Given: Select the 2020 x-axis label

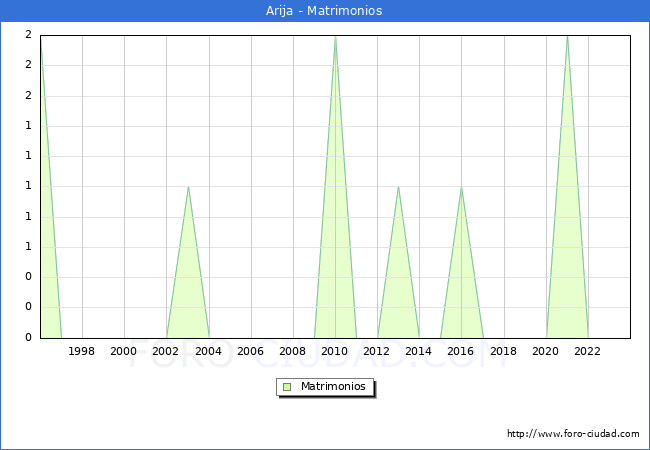Looking at the screenshot, I should point(546,351).
